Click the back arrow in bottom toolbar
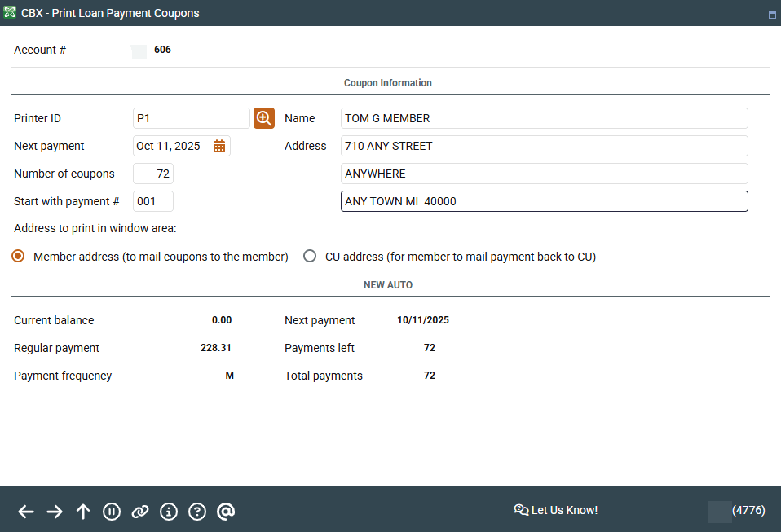 click(x=26, y=511)
